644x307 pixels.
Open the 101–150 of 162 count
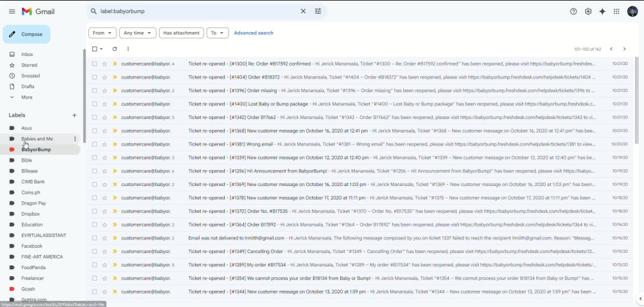click(x=587, y=50)
